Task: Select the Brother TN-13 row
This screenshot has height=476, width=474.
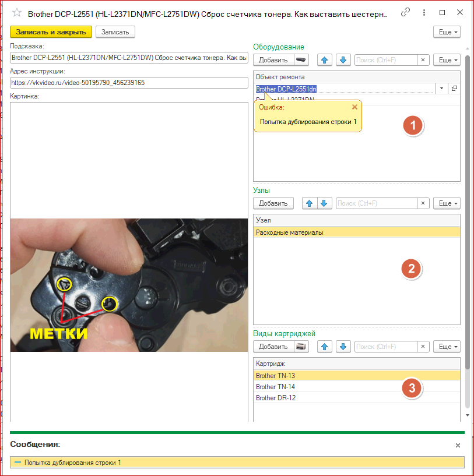Action: (357, 376)
